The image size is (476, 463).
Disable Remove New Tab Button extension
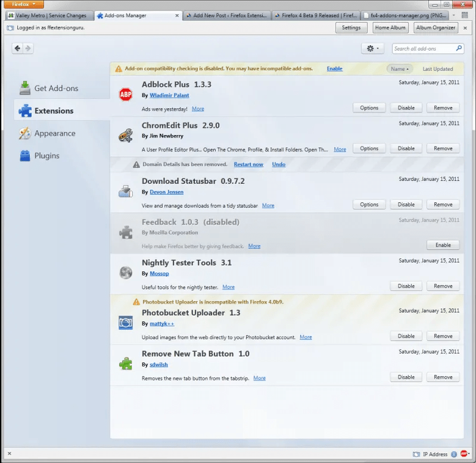tap(406, 377)
